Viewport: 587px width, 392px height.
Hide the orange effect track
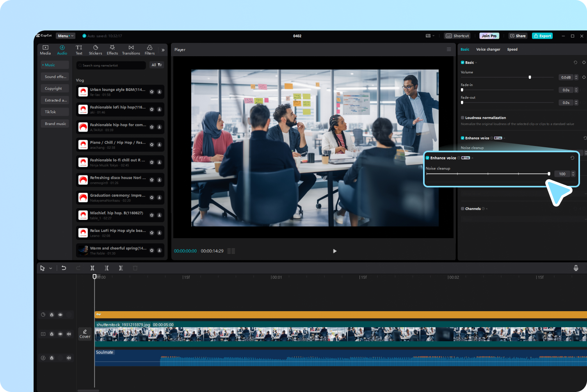point(60,315)
